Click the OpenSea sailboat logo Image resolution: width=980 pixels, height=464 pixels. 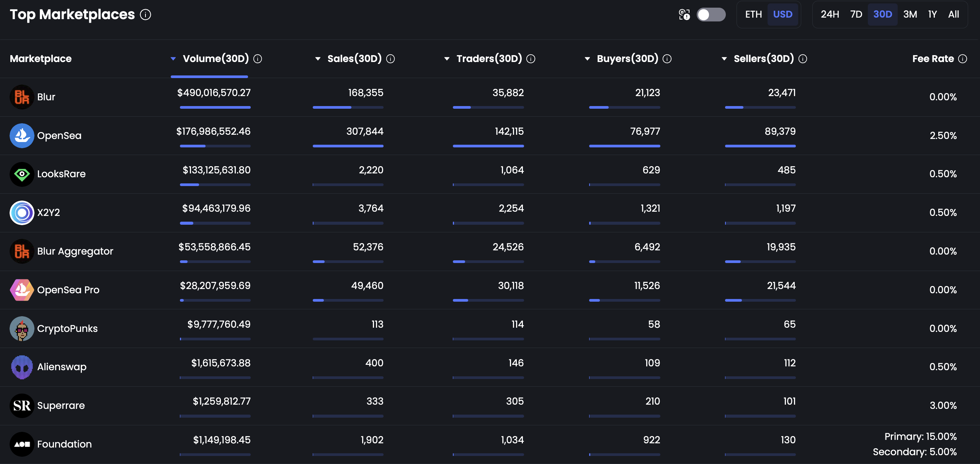[x=22, y=136]
